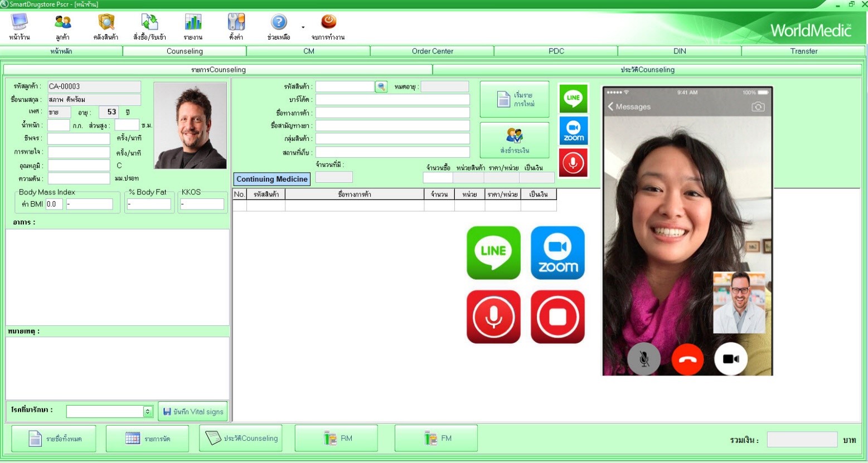
Task: Click the Continuing Medicine button
Action: point(271,179)
